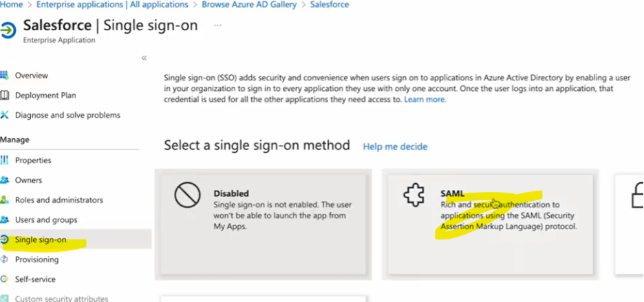Image resolution: width=644 pixels, height=302 pixels.
Task: Open the ellipsis more options menu
Action: coord(217,25)
